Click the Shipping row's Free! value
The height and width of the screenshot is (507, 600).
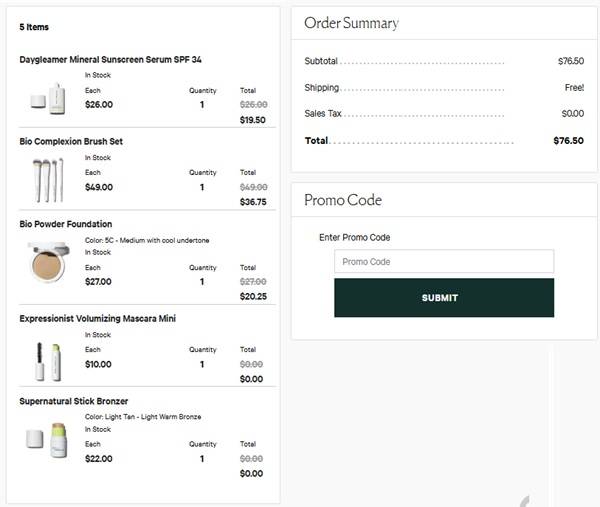[574, 88]
